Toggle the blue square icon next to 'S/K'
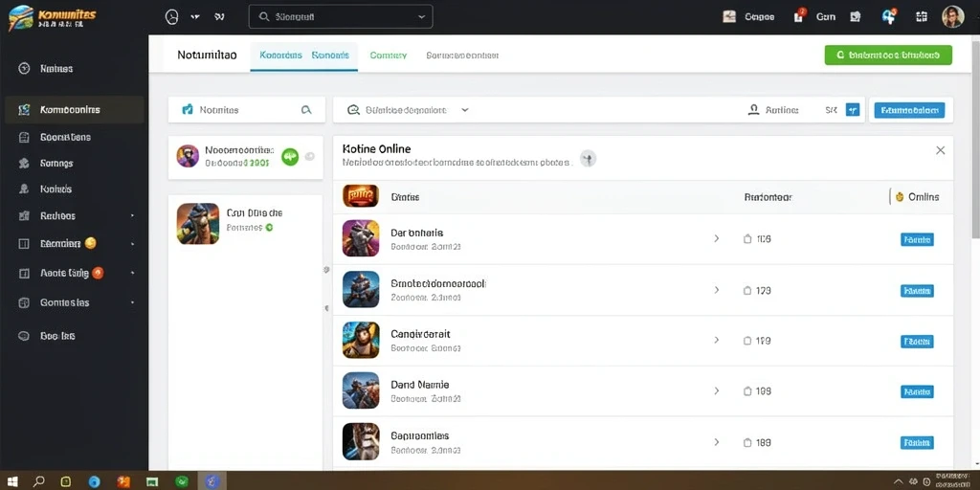The width and height of the screenshot is (980, 490). [x=853, y=110]
